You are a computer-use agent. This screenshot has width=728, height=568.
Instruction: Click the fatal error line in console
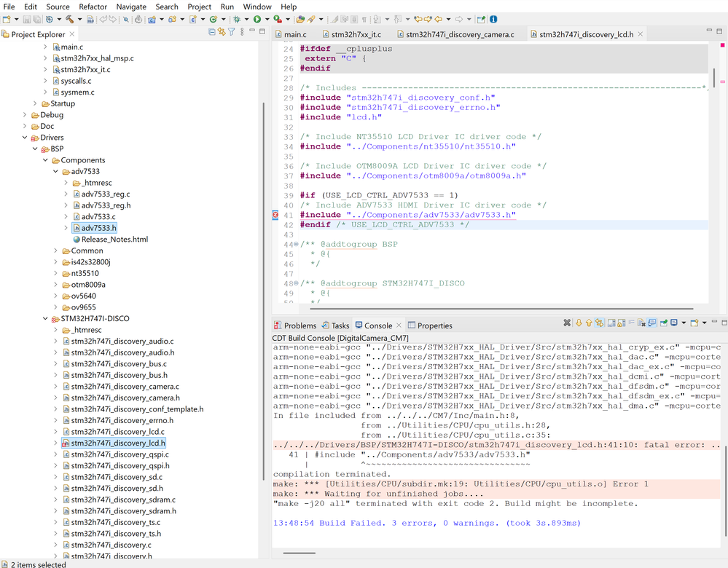[496, 445]
